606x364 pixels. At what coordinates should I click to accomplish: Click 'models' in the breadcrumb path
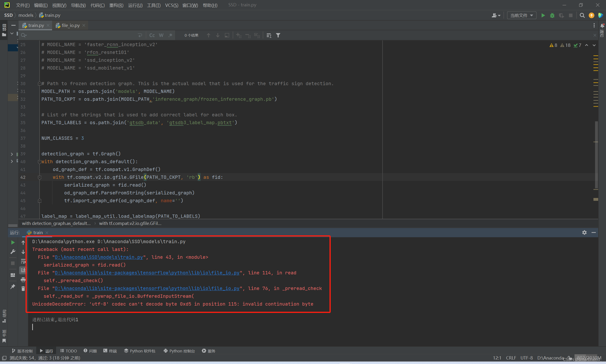click(x=26, y=15)
